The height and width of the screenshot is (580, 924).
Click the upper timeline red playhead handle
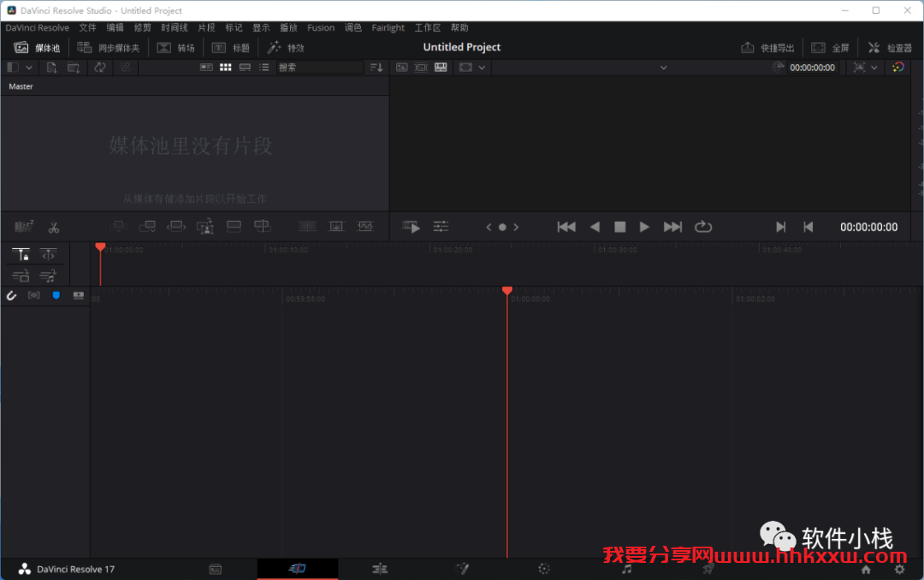point(100,246)
